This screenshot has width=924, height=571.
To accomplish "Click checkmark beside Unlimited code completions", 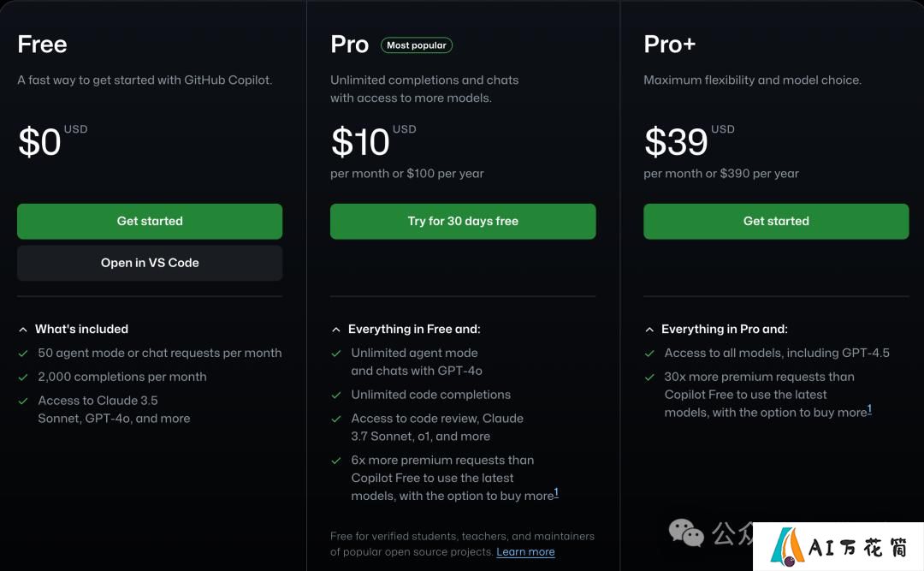I will coord(336,396).
